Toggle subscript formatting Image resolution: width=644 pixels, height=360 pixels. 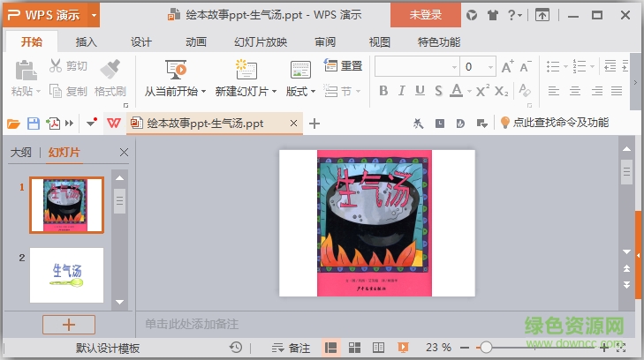(x=502, y=91)
